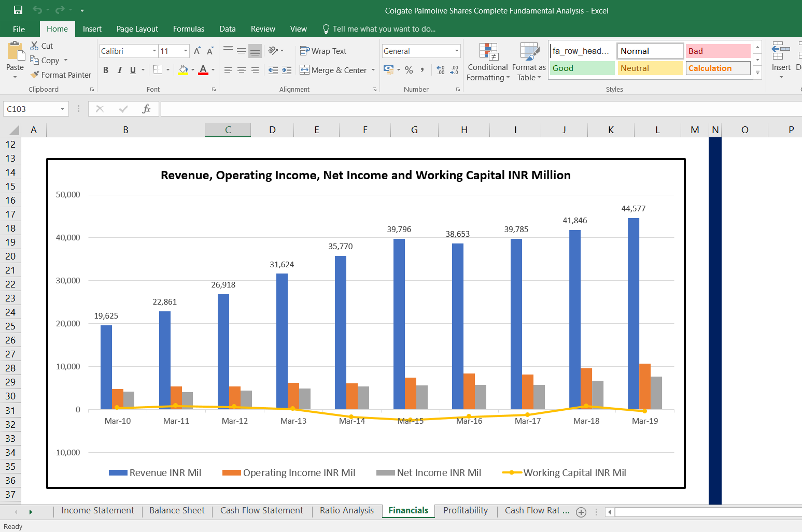Expand the cell Styles gallery
This screenshot has height=532, width=802.
[x=757, y=73]
